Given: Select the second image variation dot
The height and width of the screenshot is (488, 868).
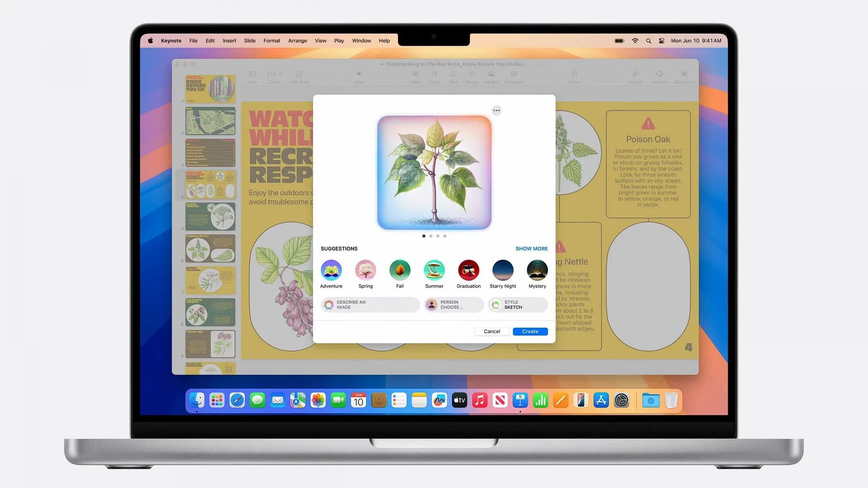Looking at the screenshot, I should 430,236.
